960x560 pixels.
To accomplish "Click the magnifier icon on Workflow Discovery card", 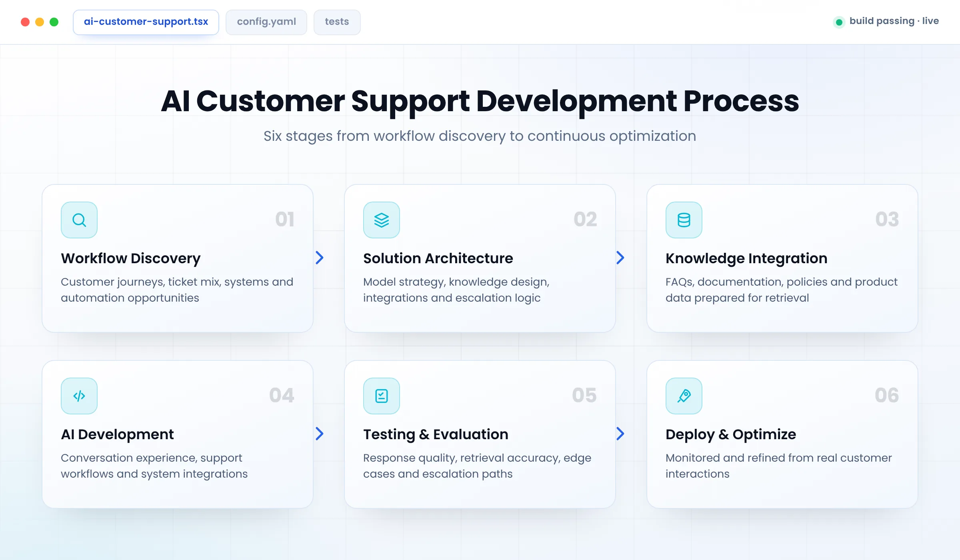I will pyautogui.click(x=79, y=220).
